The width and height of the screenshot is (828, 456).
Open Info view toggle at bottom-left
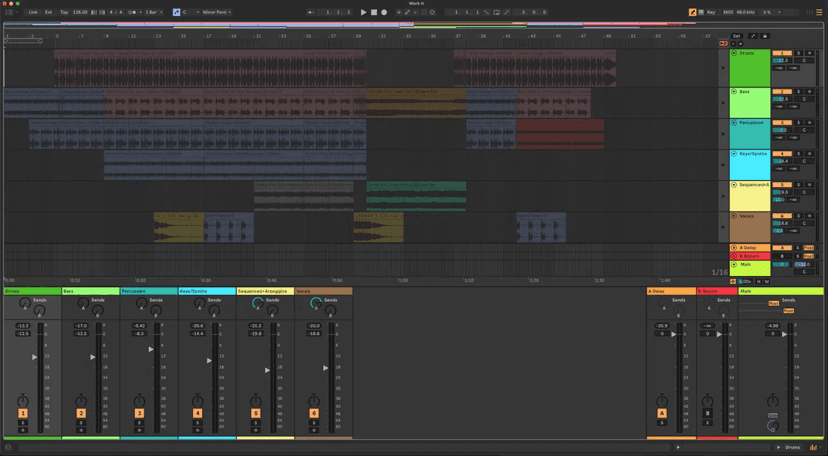click(8, 448)
